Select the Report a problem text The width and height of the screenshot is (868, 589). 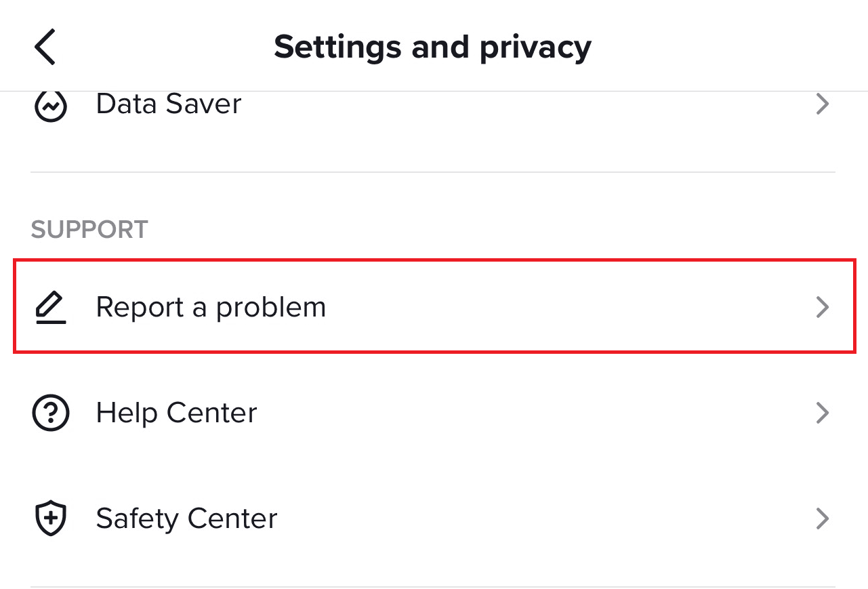click(211, 307)
